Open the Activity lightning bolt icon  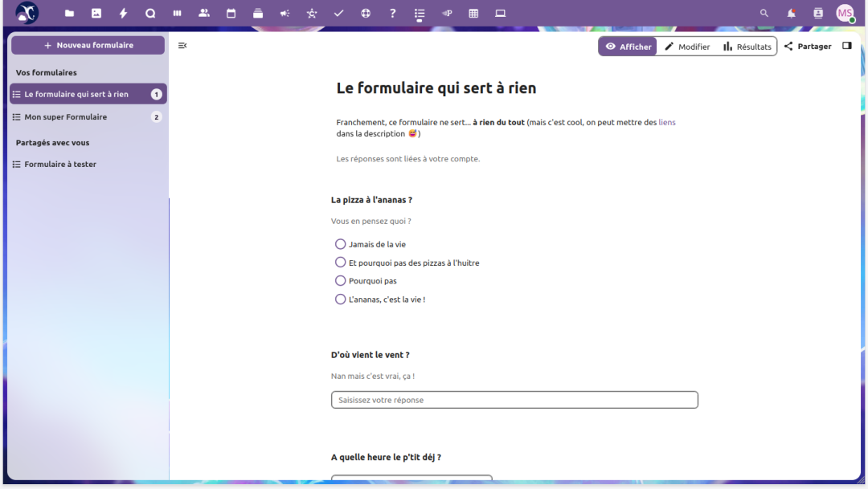[x=123, y=14]
